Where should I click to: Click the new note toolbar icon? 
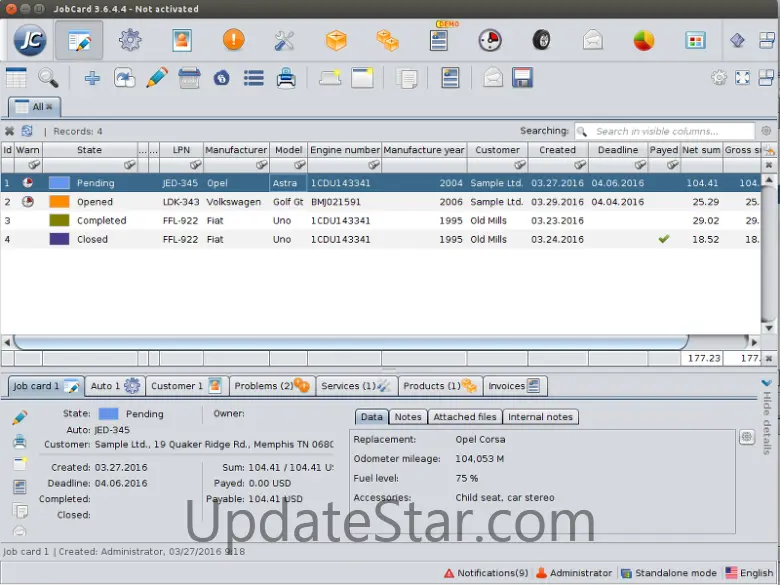click(x=362, y=78)
